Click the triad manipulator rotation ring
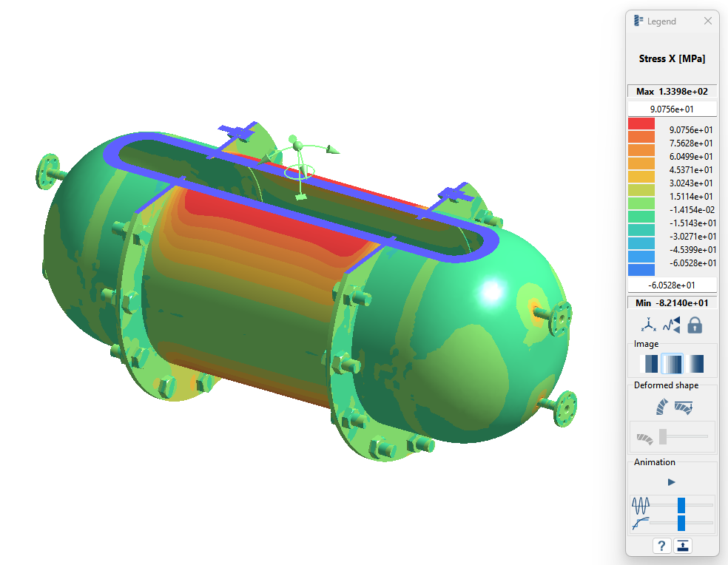The width and height of the screenshot is (728, 565). click(300, 172)
